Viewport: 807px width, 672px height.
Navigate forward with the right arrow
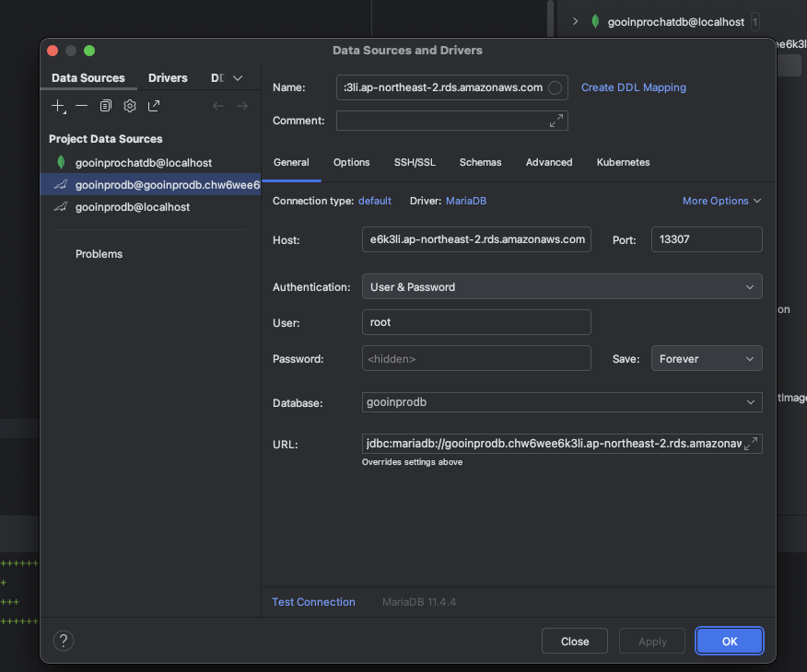[242, 106]
